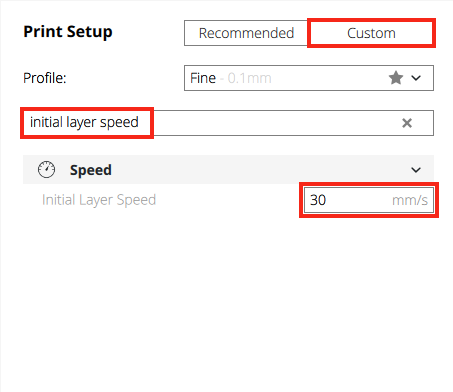Switch to the Custom print setup mode

tap(371, 33)
